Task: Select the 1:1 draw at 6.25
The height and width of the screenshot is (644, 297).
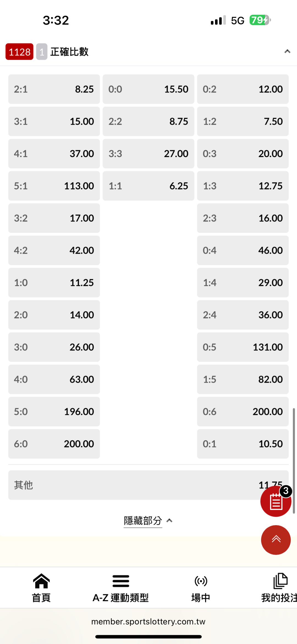Action: tap(148, 186)
